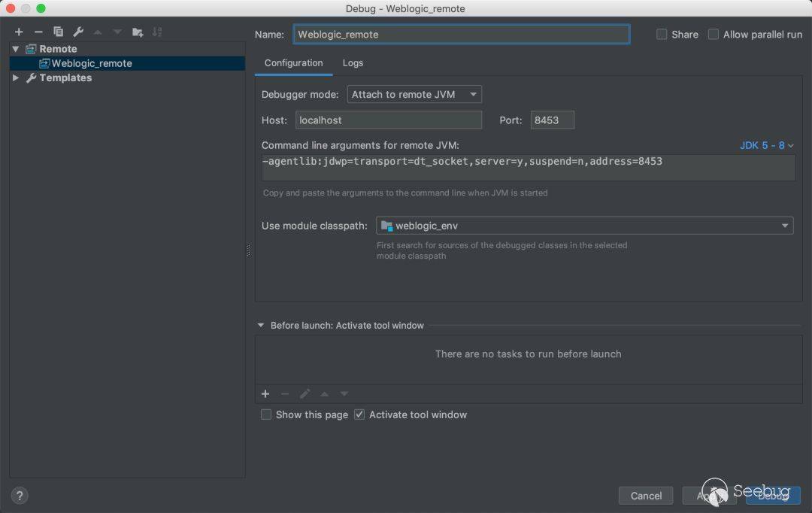This screenshot has width=812, height=513.
Task: Enable the Show this page checkbox
Action: click(265, 414)
